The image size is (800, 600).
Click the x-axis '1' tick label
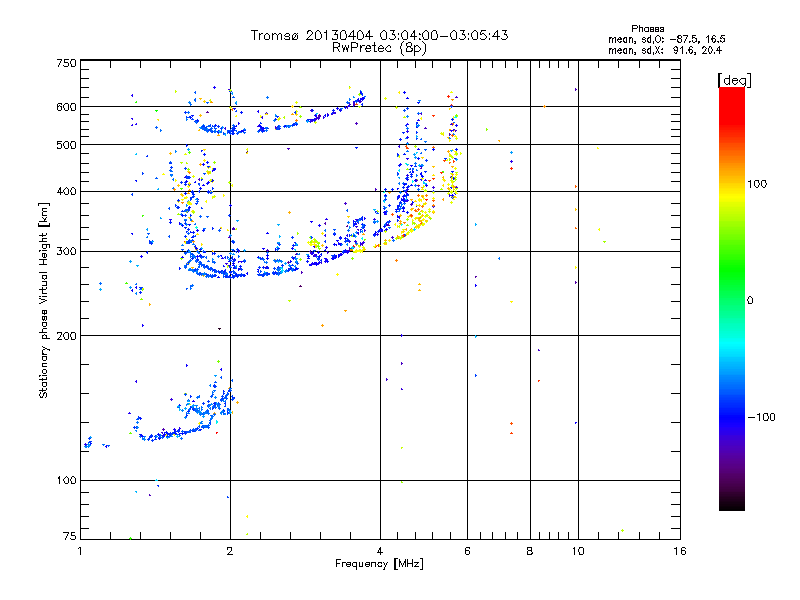point(80,551)
